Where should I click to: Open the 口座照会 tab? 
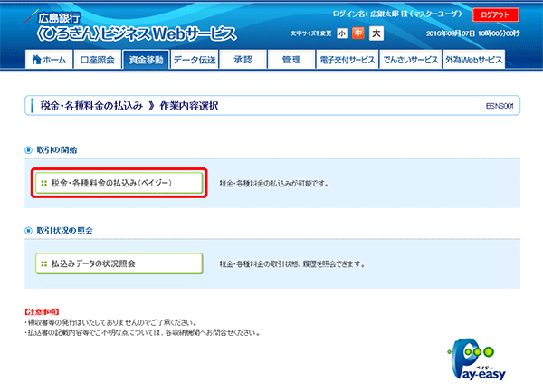tap(98, 60)
